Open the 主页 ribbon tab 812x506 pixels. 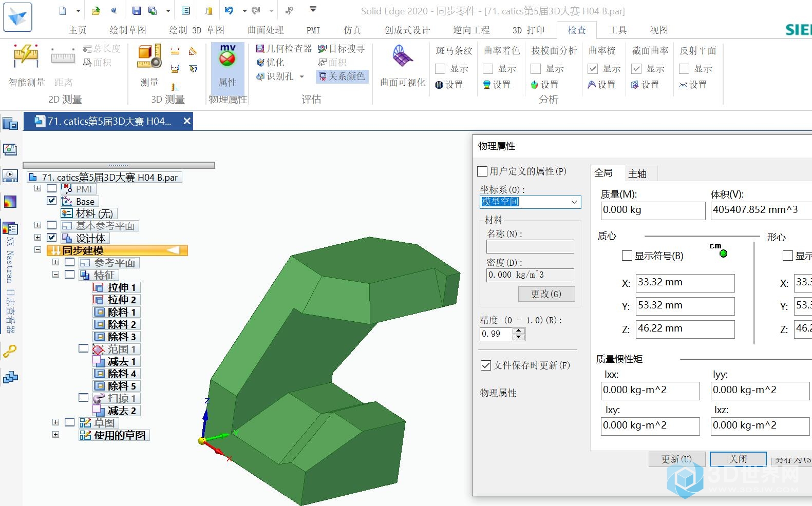pyautogui.click(x=78, y=30)
